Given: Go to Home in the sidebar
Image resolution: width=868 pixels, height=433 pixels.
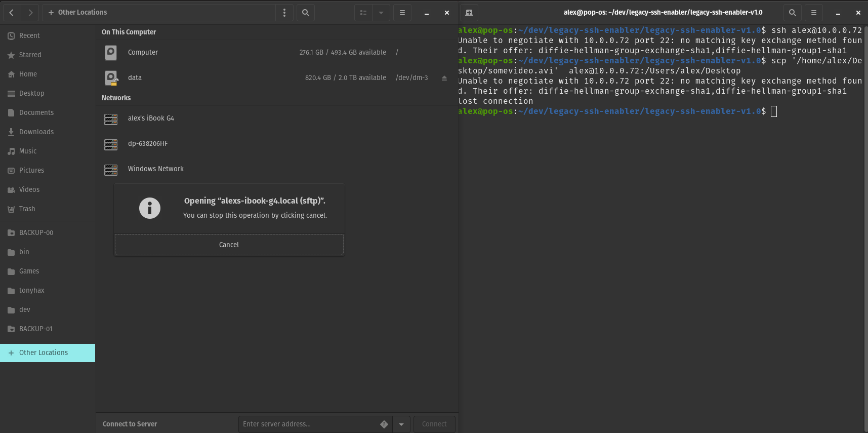Looking at the screenshot, I should (x=48, y=74).
